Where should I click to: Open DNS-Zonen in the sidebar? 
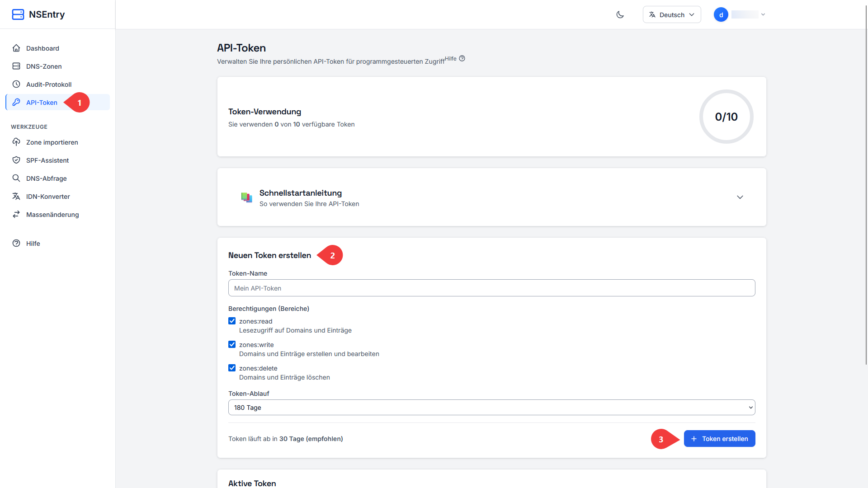[58, 66]
